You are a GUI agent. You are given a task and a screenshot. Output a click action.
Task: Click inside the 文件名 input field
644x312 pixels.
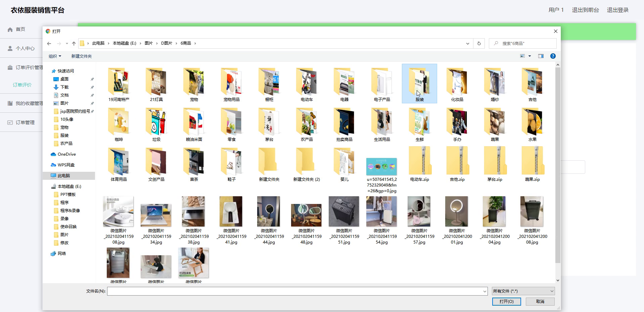coord(295,291)
